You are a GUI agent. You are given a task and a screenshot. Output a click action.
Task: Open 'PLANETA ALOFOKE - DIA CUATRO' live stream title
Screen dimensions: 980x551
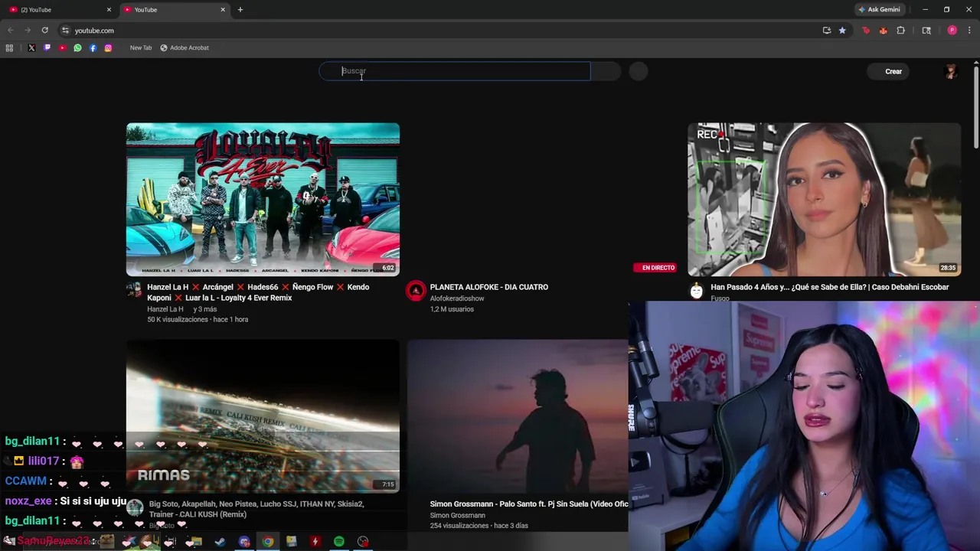coord(488,287)
